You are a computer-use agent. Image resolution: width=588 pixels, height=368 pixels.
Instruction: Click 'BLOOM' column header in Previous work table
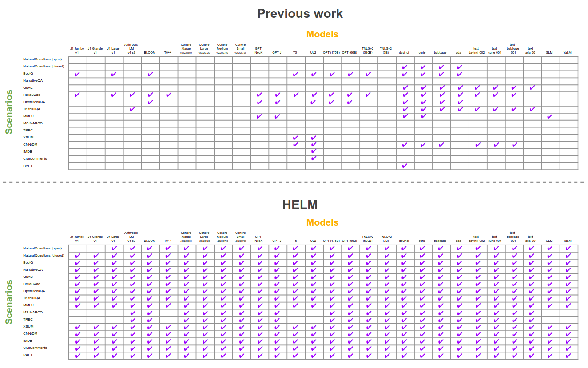coord(150,53)
